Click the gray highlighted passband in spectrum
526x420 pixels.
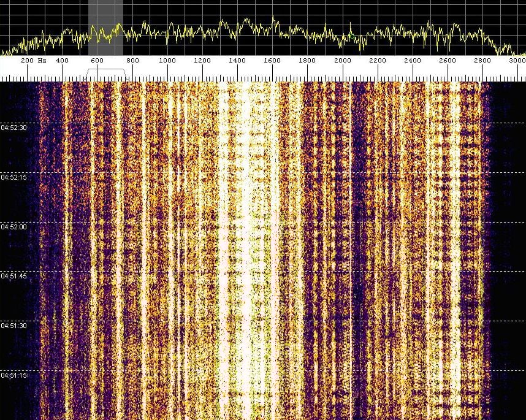105,28
